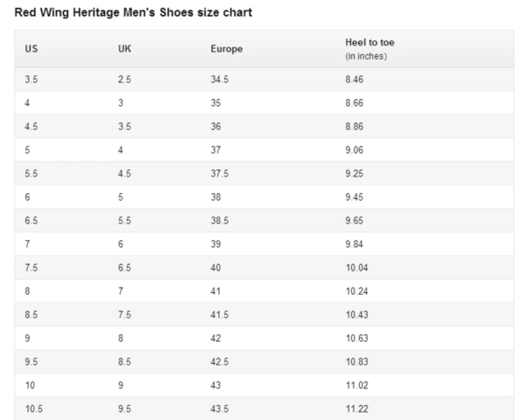Select the Europe size 34.5 cell
Screen dimensions: 515x420
click(221, 77)
